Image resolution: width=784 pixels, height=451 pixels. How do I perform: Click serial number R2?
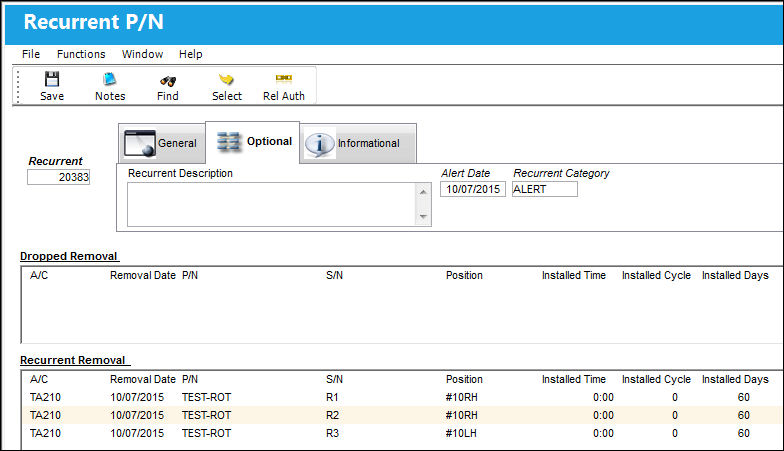pos(332,416)
